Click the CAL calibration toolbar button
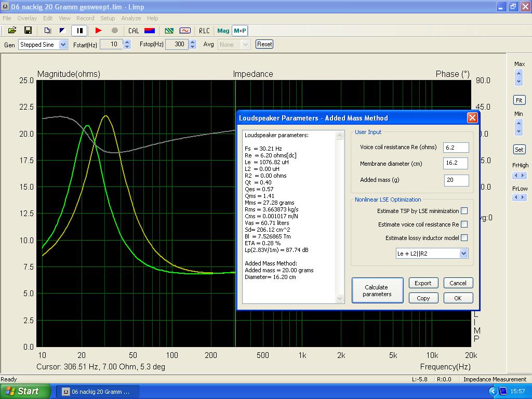The image size is (532, 399). (134, 31)
